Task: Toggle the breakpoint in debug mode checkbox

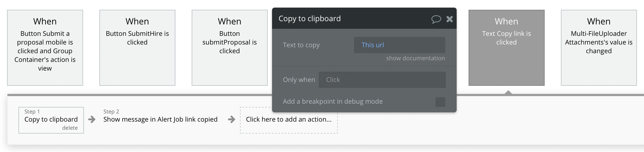Action: 440,102
